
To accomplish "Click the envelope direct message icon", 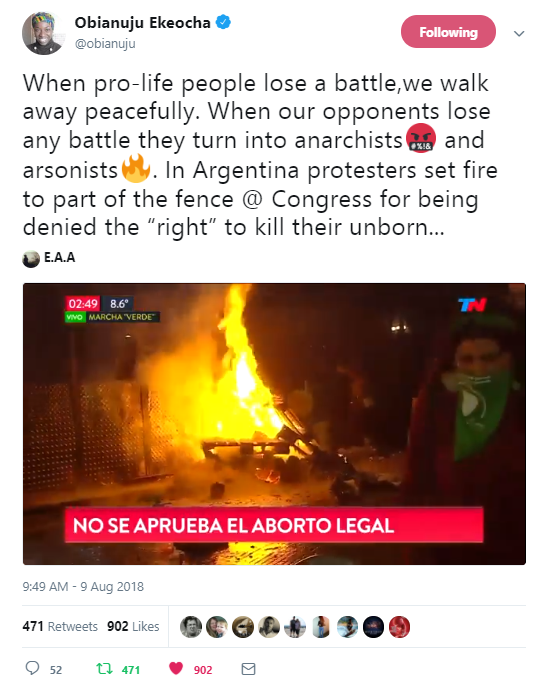I will (248, 669).
